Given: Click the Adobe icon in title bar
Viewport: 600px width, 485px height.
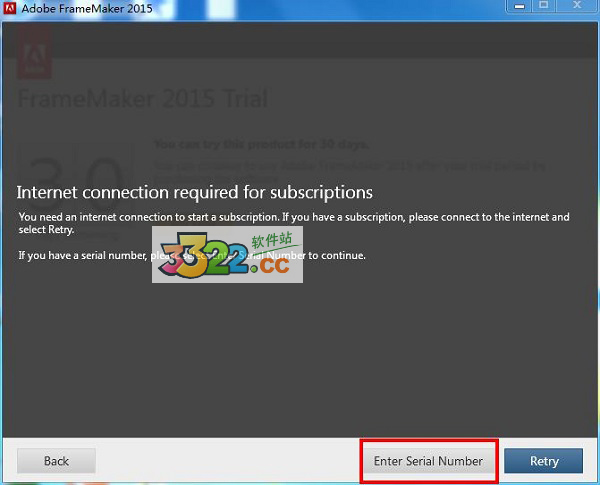Looking at the screenshot, I should coord(10,7).
